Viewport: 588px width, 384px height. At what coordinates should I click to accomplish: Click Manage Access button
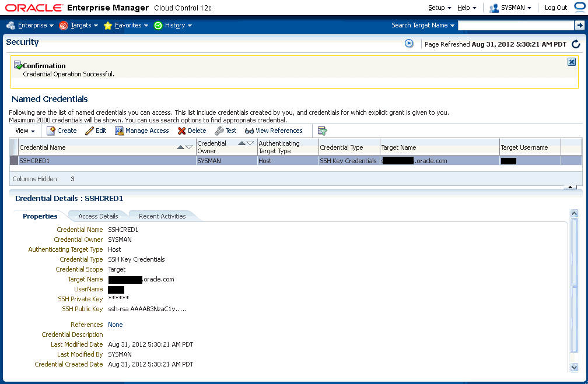(142, 131)
